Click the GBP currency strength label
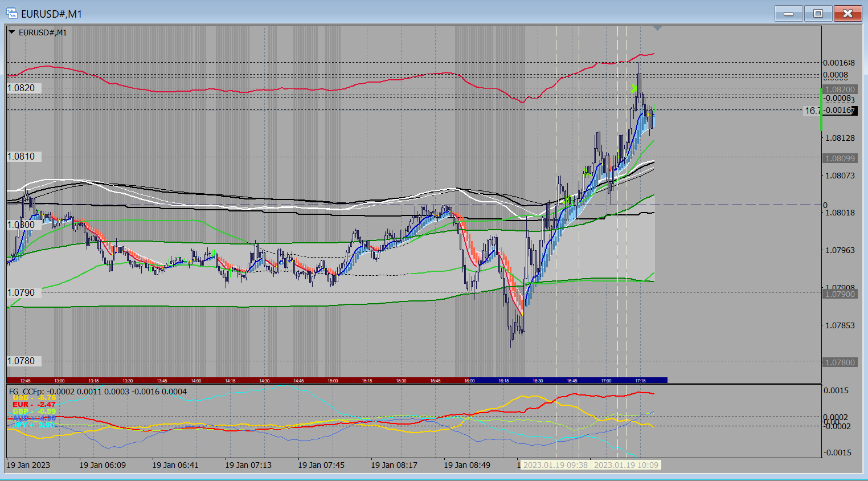Screen dimensions: 868x481 point(21,411)
